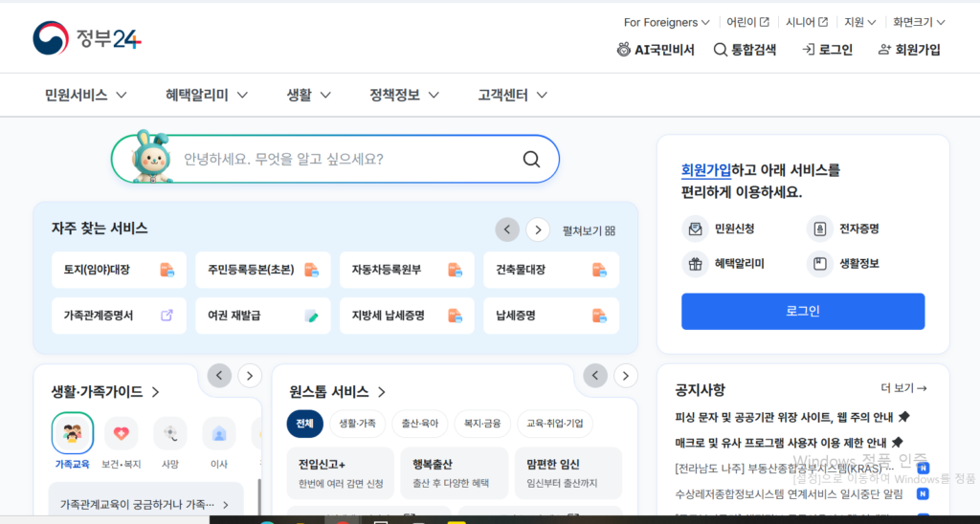
Task: Click the 전자증명 icon in the login panel
Action: coord(819,229)
